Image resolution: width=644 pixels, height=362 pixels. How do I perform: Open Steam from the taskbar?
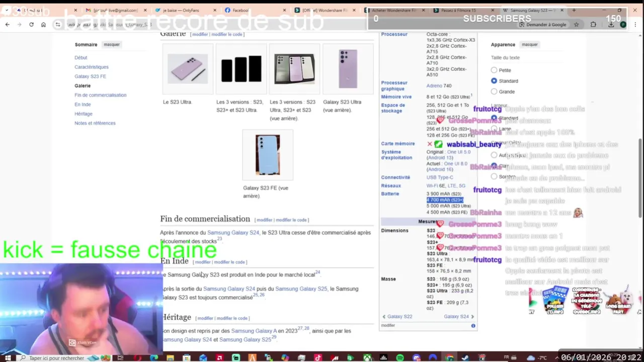tap(465, 358)
